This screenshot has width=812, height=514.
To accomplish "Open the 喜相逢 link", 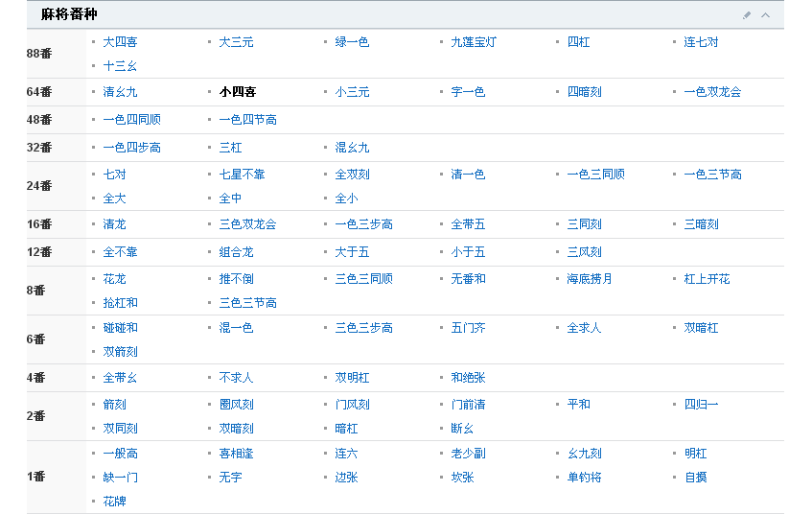I will pos(236,454).
